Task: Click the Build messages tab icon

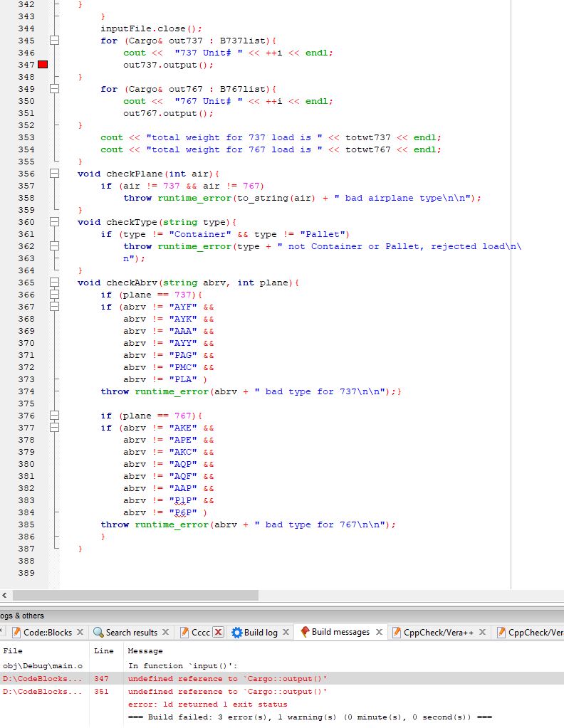Action: (x=305, y=632)
